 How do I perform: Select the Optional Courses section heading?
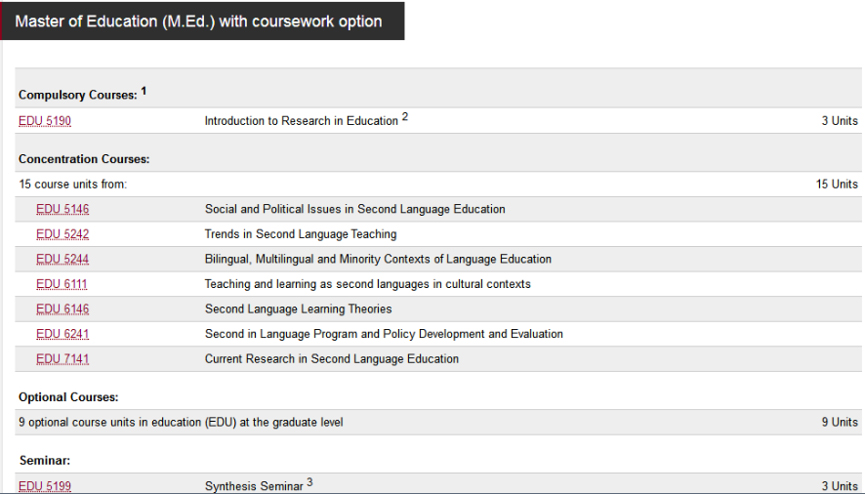pos(68,397)
